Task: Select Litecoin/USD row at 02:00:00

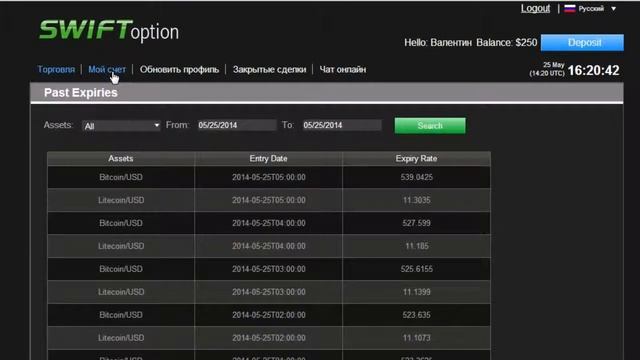Action: point(269,338)
